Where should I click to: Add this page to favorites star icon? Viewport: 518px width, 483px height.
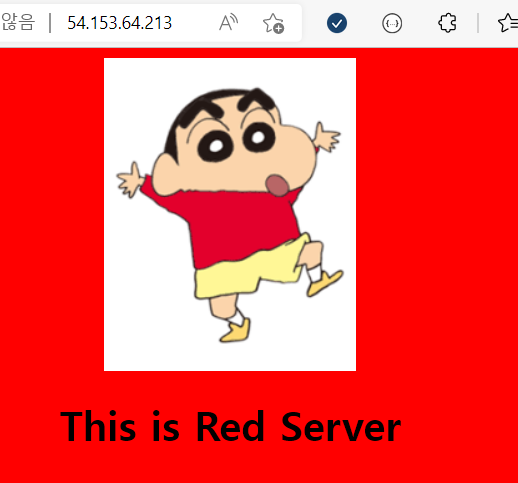(273, 23)
